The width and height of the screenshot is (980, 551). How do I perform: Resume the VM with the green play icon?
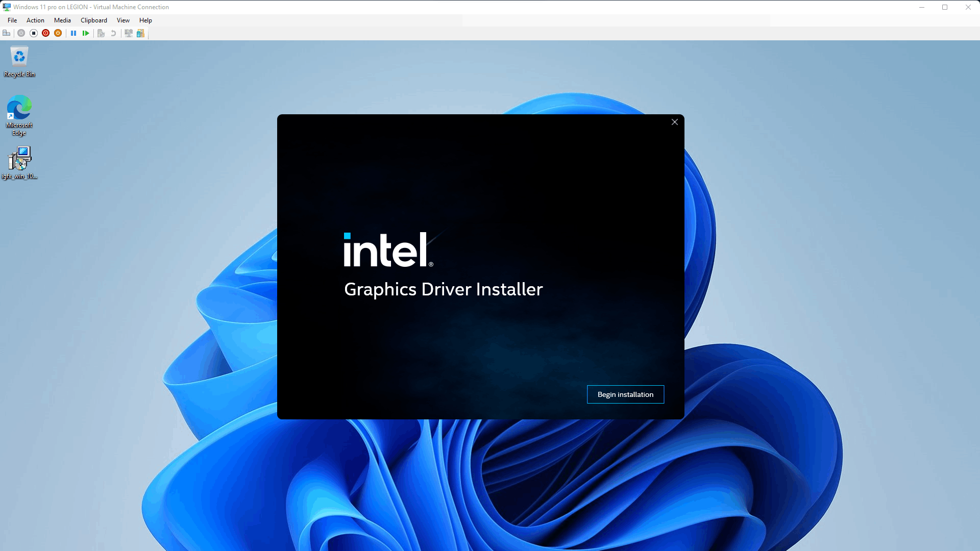[x=86, y=33]
